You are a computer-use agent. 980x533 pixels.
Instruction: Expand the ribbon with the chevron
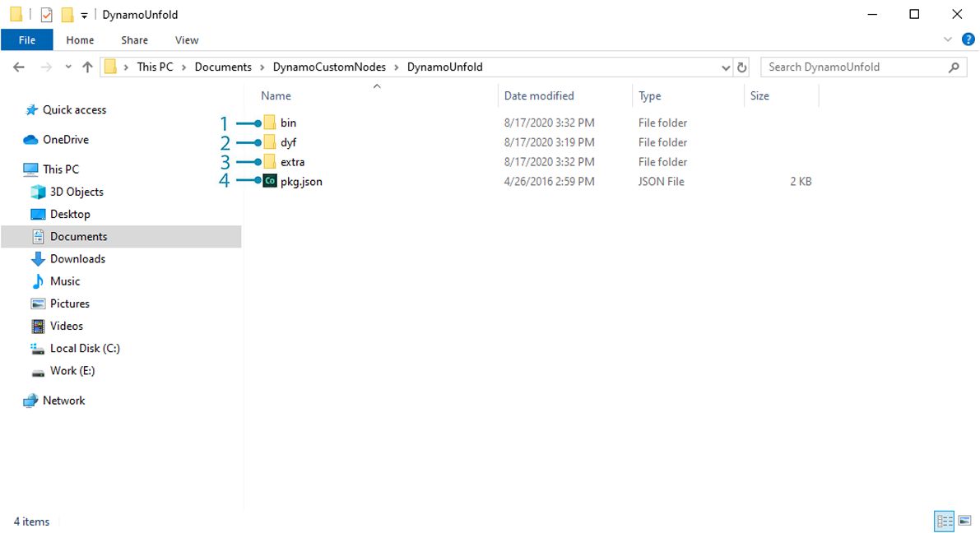947,39
